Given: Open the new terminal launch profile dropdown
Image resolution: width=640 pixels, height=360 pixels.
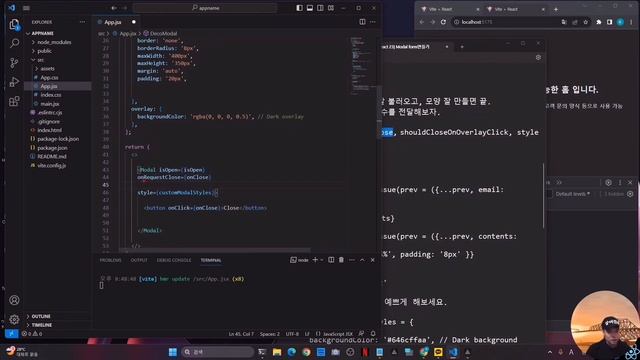Looking at the screenshot, I should coord(322,260).
